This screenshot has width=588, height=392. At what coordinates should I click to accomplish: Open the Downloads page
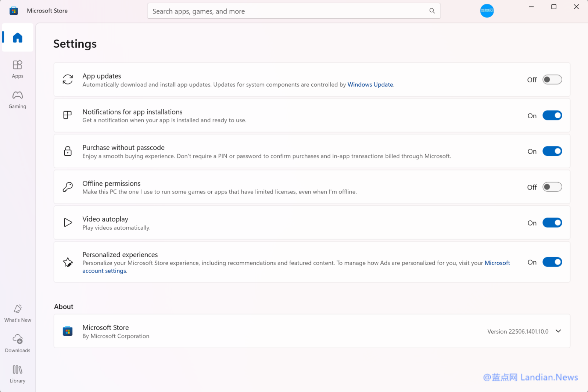coord(18,344)
